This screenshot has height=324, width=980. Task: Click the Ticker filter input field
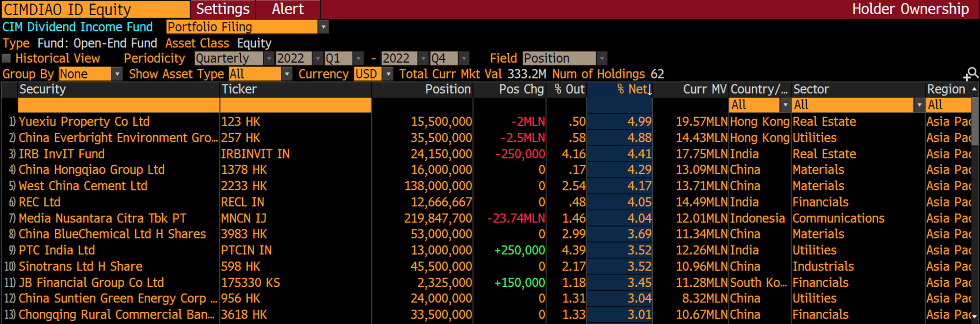295,105
